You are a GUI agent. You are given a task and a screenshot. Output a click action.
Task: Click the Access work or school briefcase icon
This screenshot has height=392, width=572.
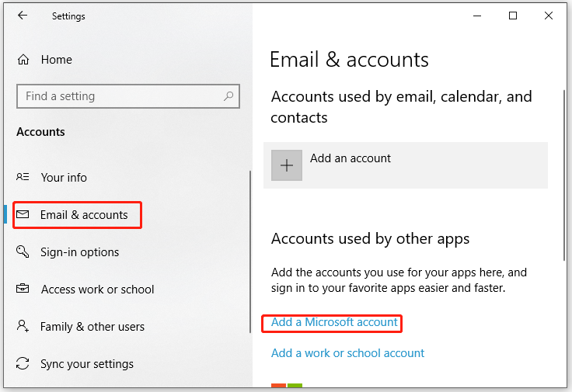point(23,289)
